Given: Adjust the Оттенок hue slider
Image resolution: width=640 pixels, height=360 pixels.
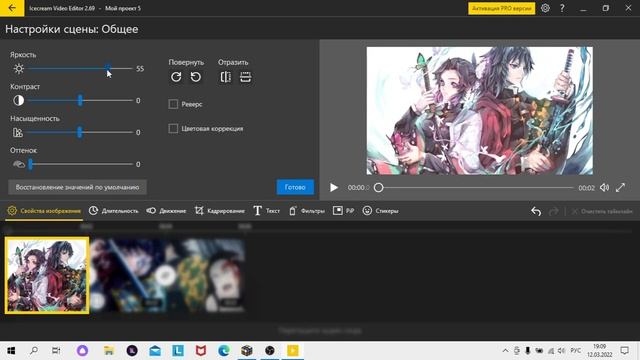Looking at the screenshot, I should 80,164.
